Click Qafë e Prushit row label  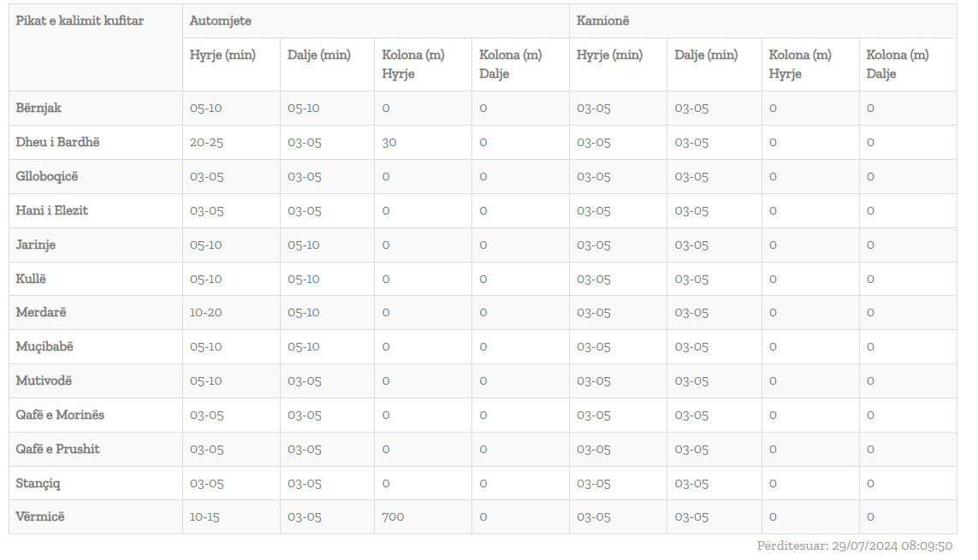(x=57, y=449)
